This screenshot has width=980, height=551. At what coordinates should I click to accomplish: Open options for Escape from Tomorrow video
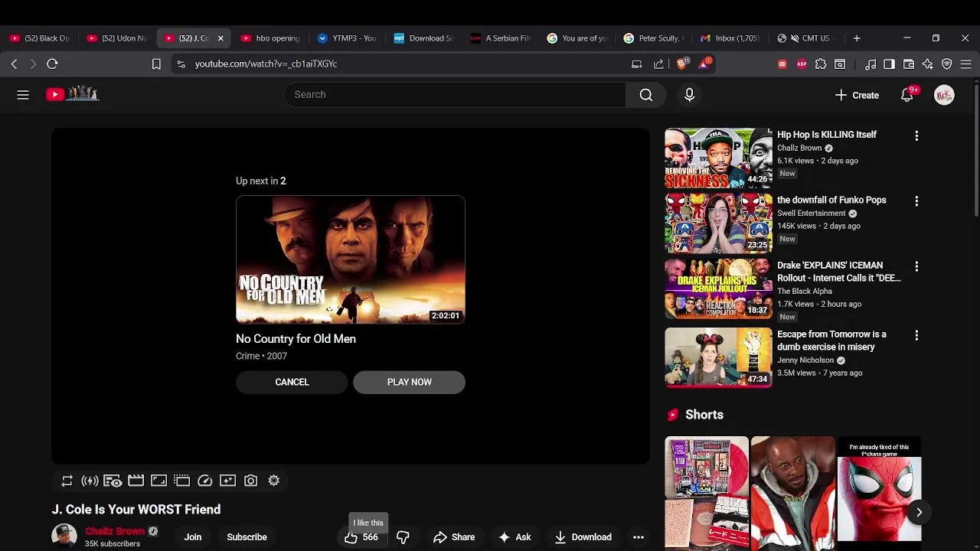916,335
